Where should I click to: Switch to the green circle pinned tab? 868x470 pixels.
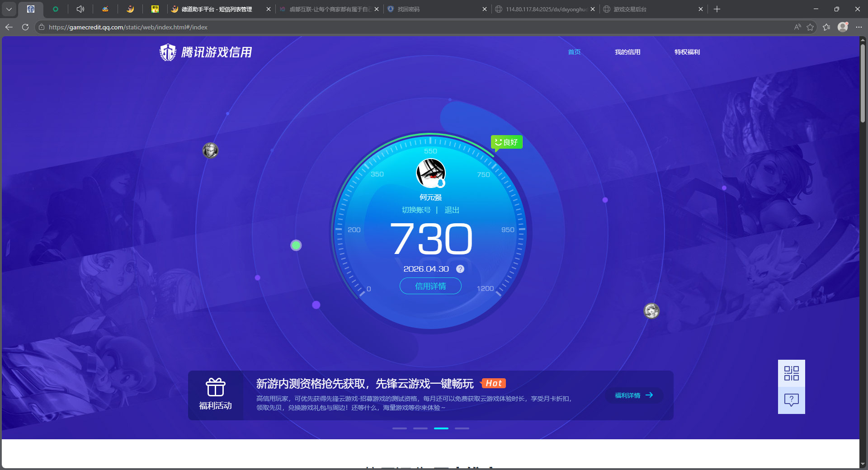tap(56, 9)
